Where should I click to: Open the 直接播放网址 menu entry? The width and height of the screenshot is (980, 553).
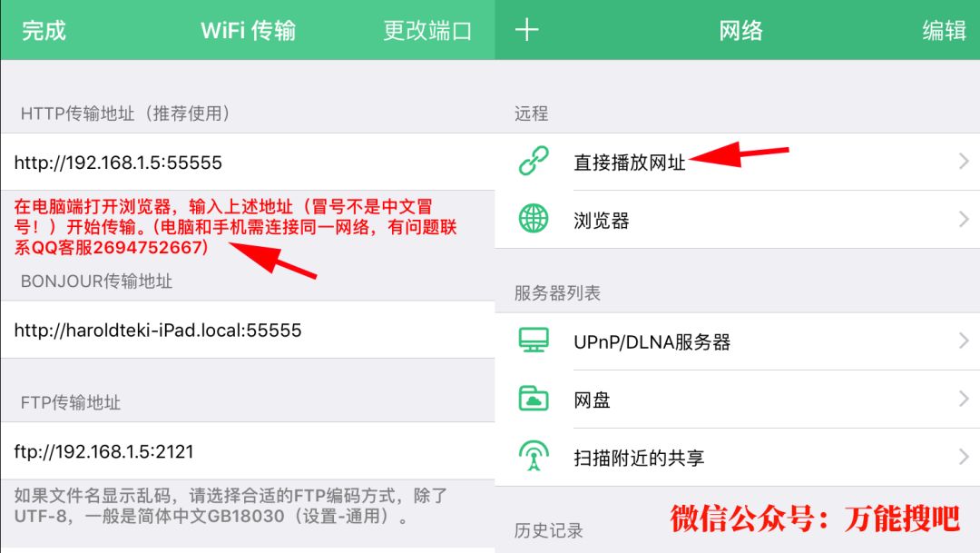[x=738, y=162]
